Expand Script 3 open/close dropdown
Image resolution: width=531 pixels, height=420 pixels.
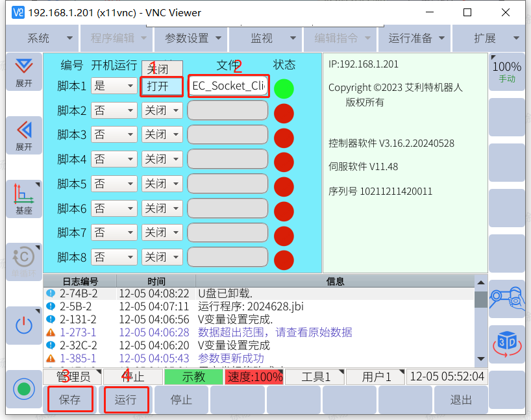pos(162,135)
